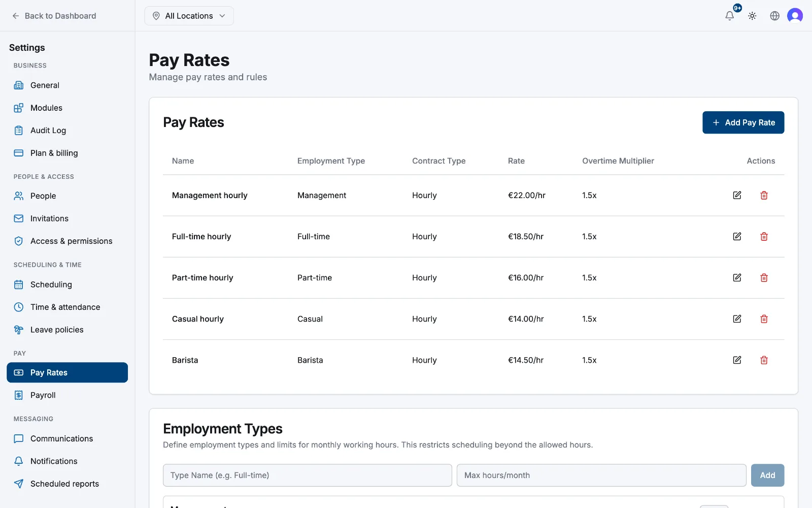The image size is (812, 508).
Task: Open Plan & billing settings
Action: pyautogui.click(x=67, y=153)
